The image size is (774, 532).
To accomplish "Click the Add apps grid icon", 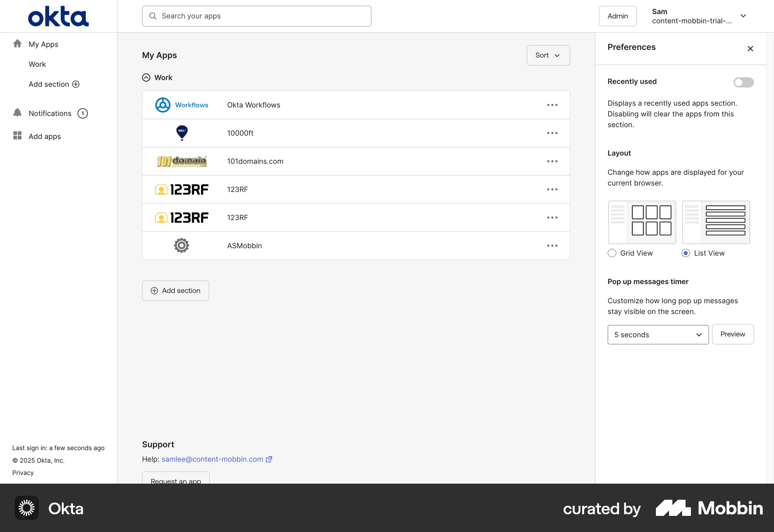I will tap(17, 136).
